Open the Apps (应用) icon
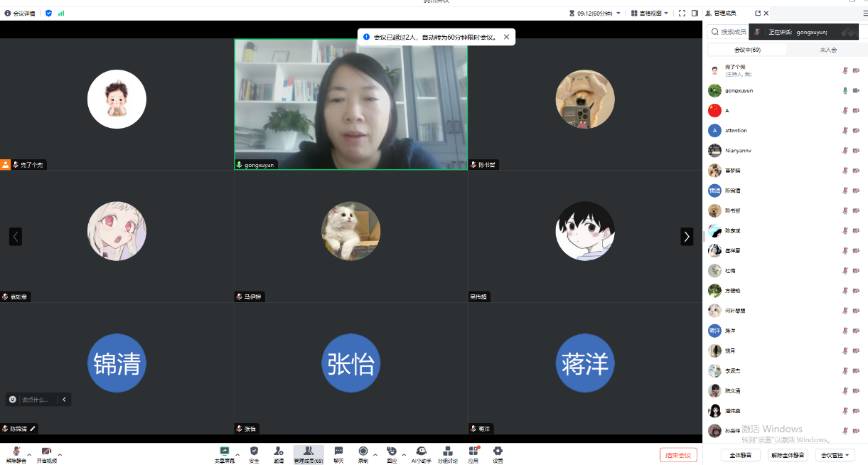This screenshot has height=465, width=868. 473,453
